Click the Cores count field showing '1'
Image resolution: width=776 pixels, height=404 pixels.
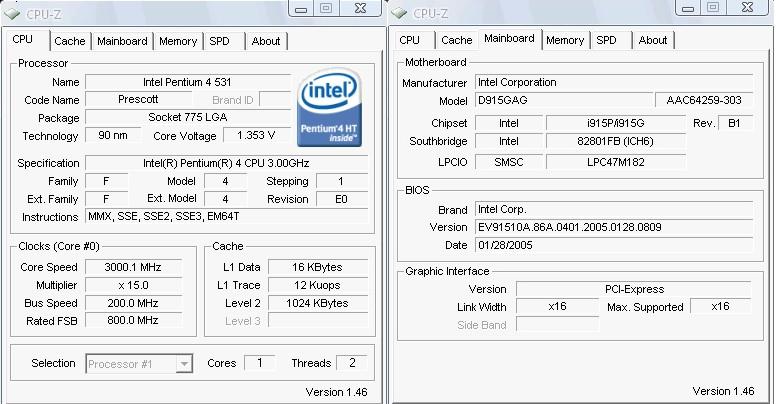click(260, 363)
